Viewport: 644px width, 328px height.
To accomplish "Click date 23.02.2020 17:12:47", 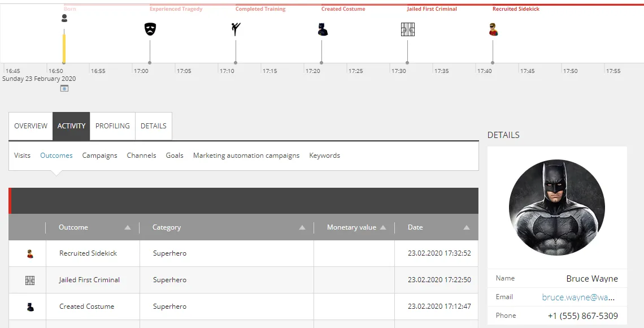I will 440,306.
